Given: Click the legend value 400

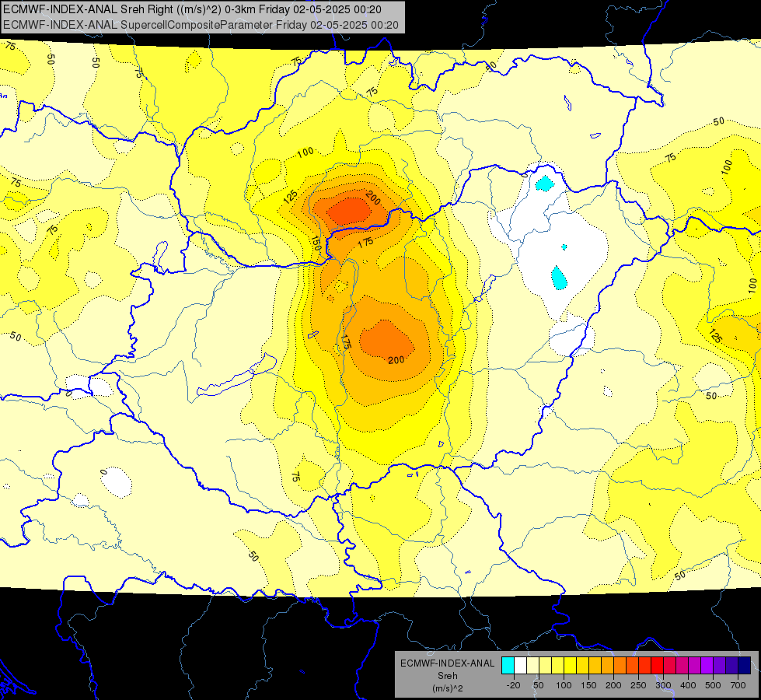Looking at the screenshot, I should pos(688,685).
